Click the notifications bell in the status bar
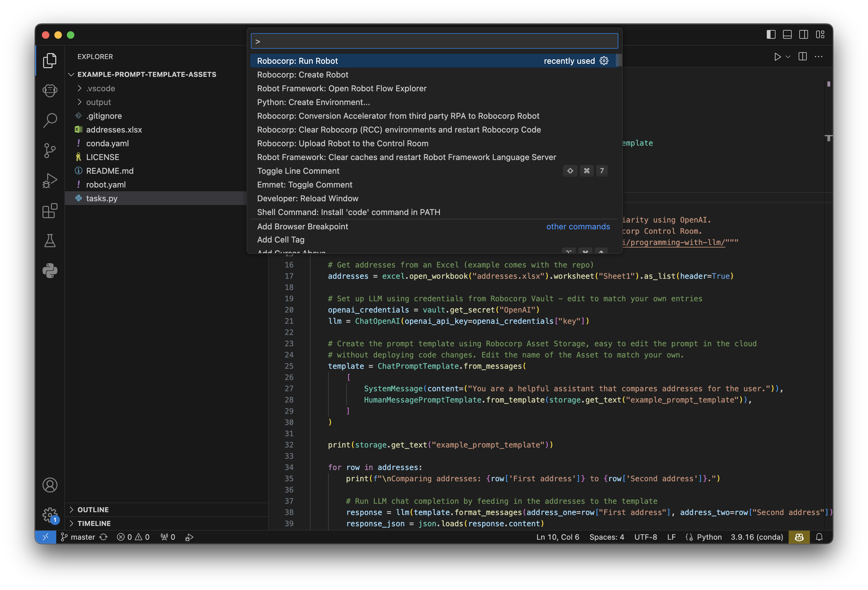The image size is (868, 590). [x=820, y=537]
